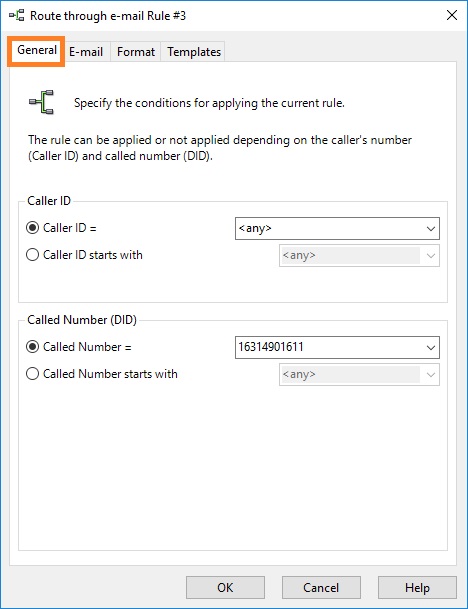Select the General tab
Viewport: 468px width, 609px height.
(37, 50)
